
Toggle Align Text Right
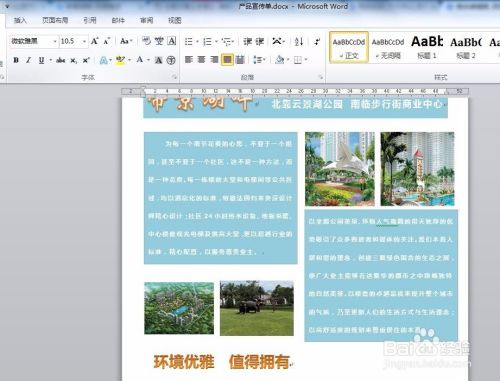(x=214, y=60)
